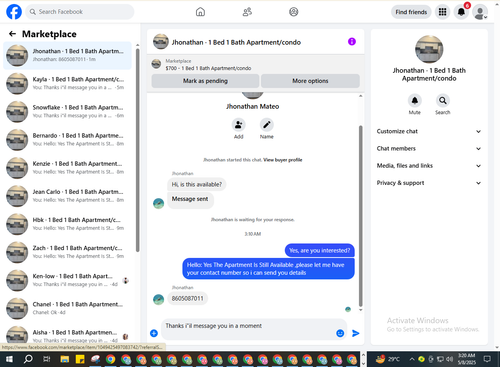Open Jean Carlo conversation
500x367 pixels.
67,196
